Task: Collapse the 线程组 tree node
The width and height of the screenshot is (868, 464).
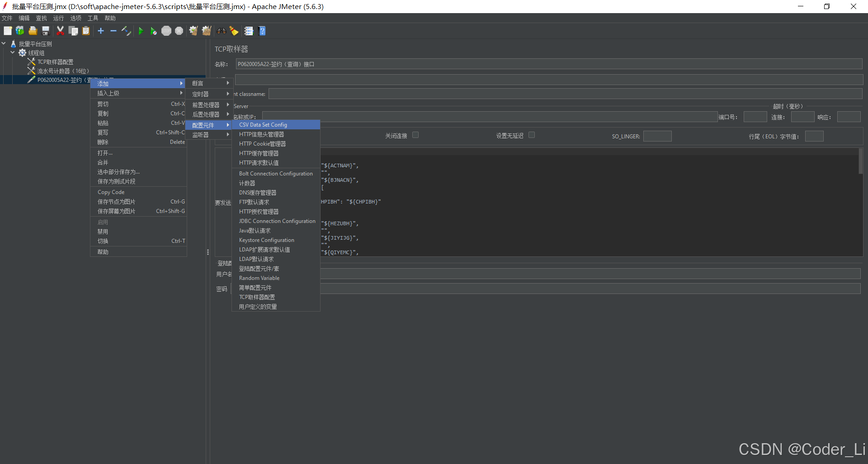Action: point(13,53)
